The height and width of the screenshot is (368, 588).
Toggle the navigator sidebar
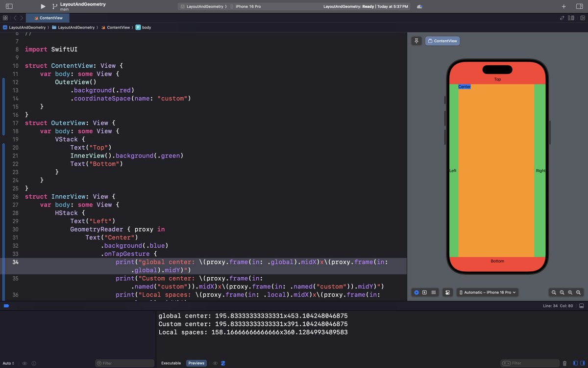pos(9,6)
